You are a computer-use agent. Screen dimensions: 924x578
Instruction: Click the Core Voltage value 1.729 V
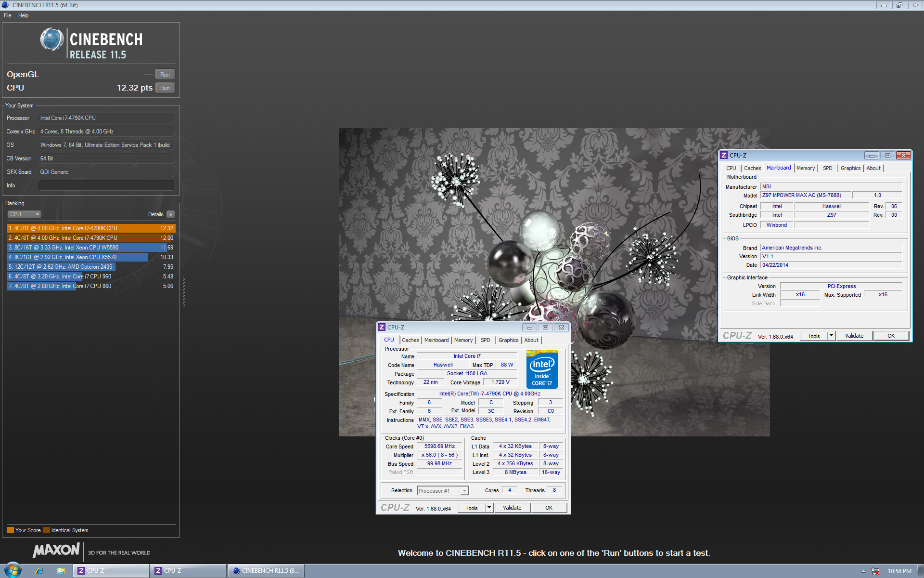[500, 382]
